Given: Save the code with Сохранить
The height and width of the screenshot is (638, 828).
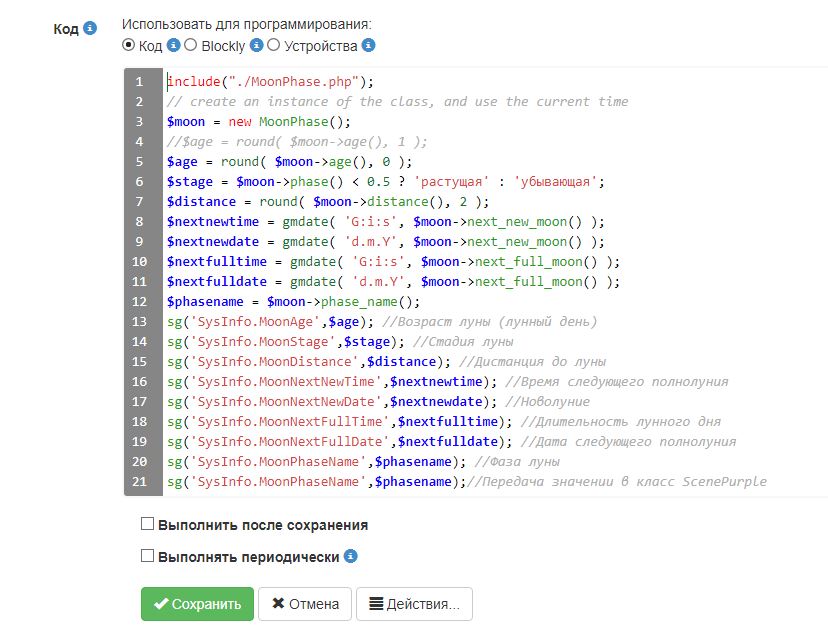Looking at the screenshot, I should tap(197, 603).
